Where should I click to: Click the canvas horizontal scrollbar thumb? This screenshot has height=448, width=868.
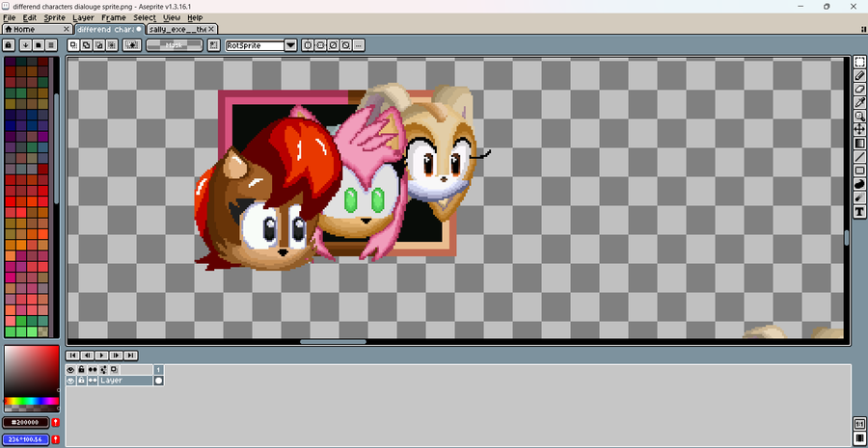[334, 342]
